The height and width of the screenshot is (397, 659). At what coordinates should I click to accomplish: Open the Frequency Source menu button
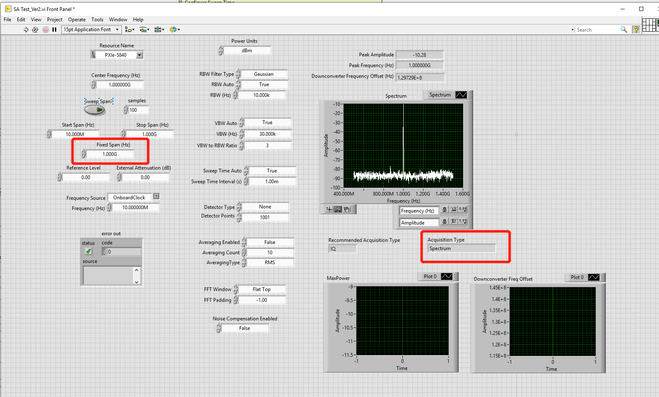point(156,196)
